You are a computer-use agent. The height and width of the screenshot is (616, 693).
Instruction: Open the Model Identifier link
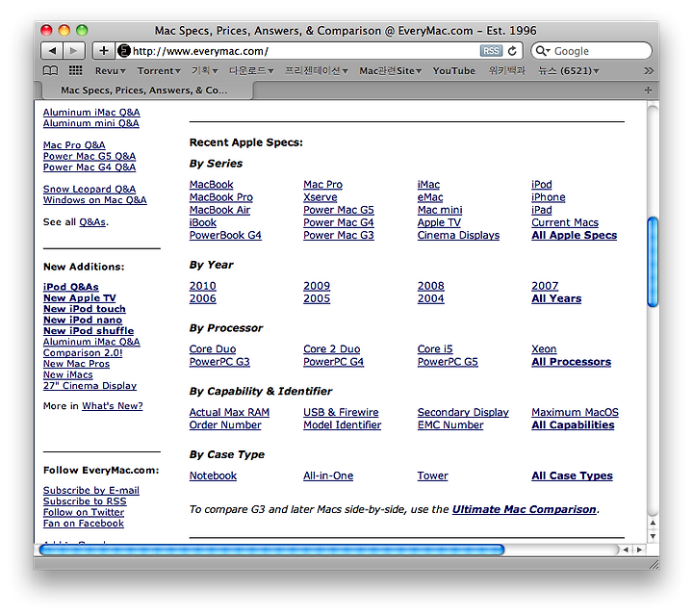[x=342, y=425]
